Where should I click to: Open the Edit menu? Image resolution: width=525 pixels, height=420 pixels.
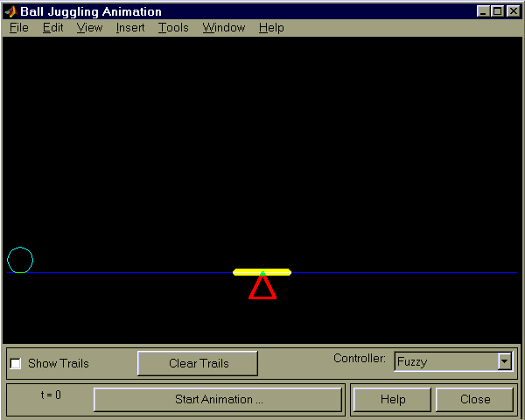pyautogui.click(x=52, y=27)
